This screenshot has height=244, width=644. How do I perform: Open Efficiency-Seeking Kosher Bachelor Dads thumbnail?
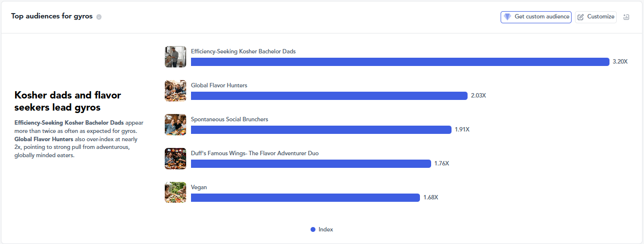pos(175,57)
